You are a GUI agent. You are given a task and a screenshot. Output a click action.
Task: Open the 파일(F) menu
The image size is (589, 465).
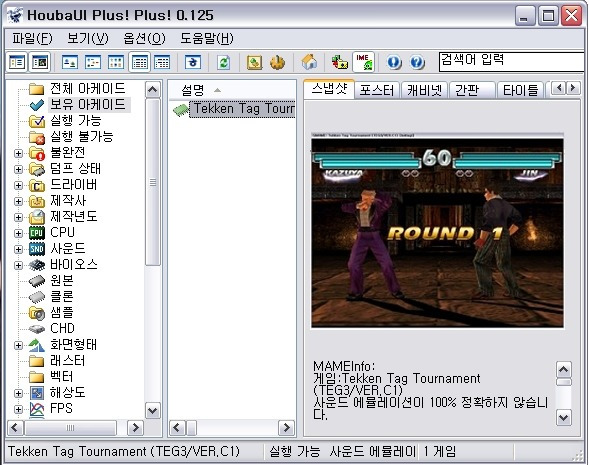[32, 38]
